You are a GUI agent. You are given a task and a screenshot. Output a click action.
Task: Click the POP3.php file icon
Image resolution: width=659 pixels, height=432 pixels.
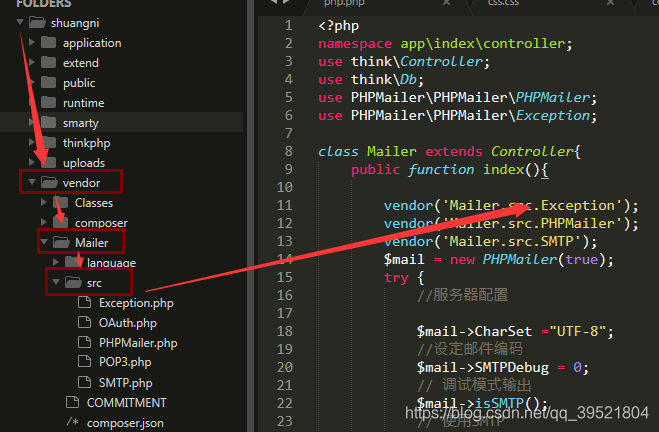(84, 361)
